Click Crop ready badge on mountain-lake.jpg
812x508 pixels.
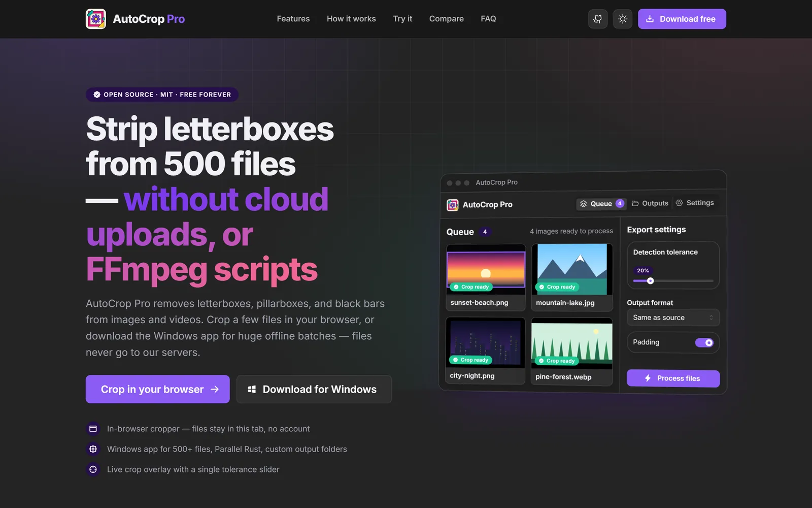[x=557, y=287]
